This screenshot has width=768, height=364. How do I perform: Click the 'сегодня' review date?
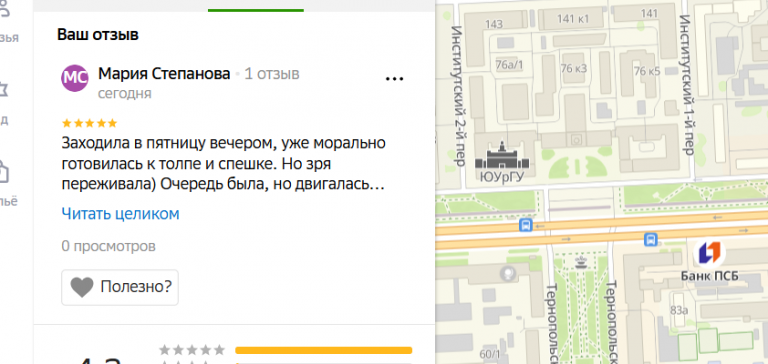(125, 94)
